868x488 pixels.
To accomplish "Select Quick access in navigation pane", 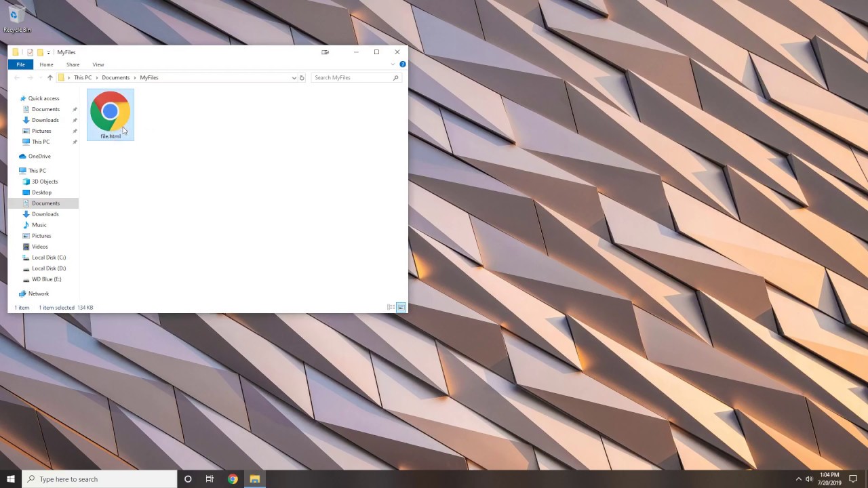I will pos(43,98).
